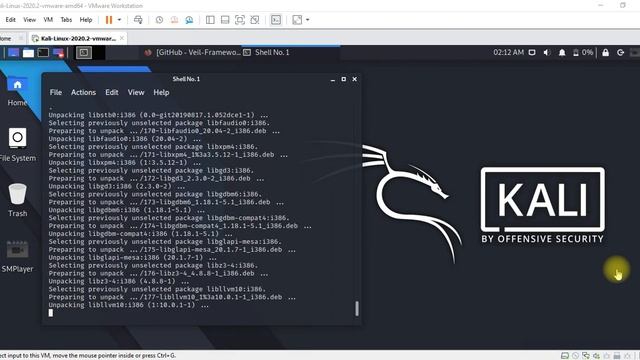Click the 'Unpacking libstb0:i386' output line

point(158,115)
